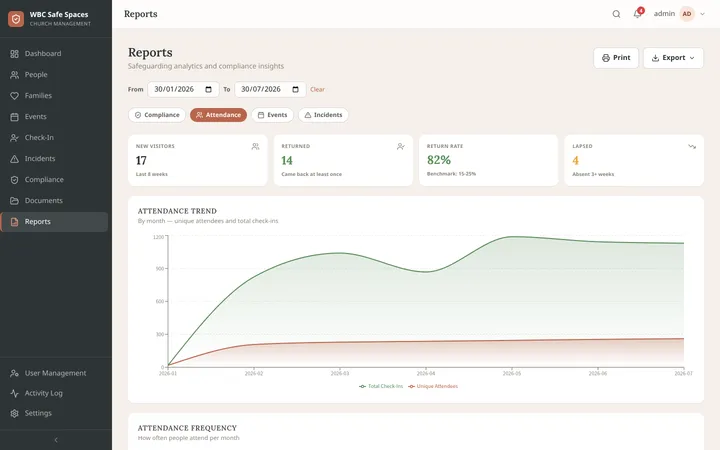
Task: Open the From date calendar picker icon
Action: (x=208, y=89)
